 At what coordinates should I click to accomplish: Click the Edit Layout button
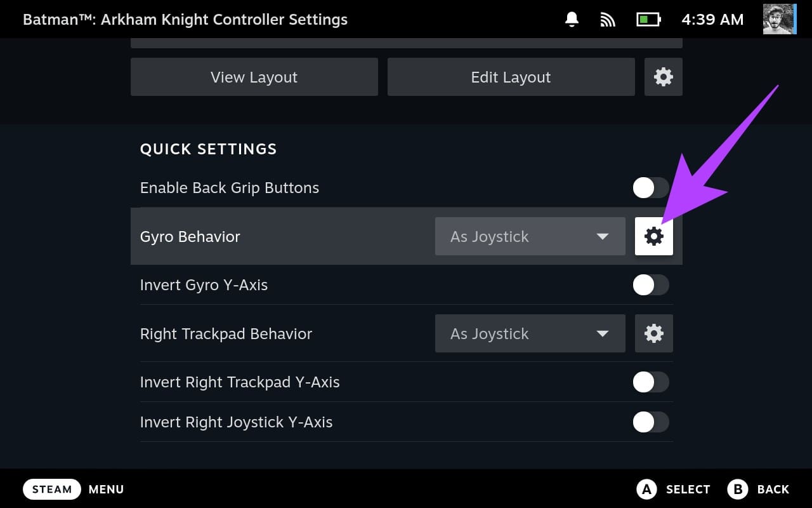pos(511,77)
